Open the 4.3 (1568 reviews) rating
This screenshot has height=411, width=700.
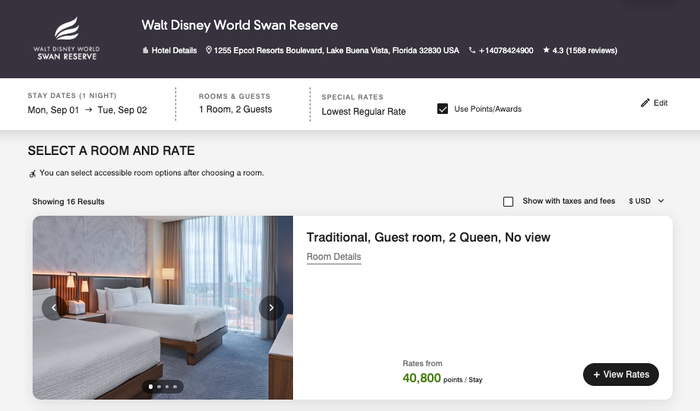(x=585, y=50)
